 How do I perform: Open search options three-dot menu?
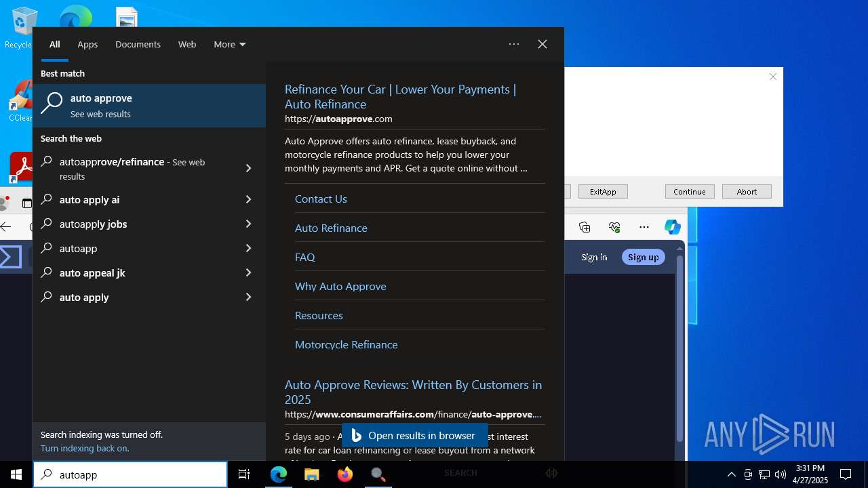tap(514, 44)
